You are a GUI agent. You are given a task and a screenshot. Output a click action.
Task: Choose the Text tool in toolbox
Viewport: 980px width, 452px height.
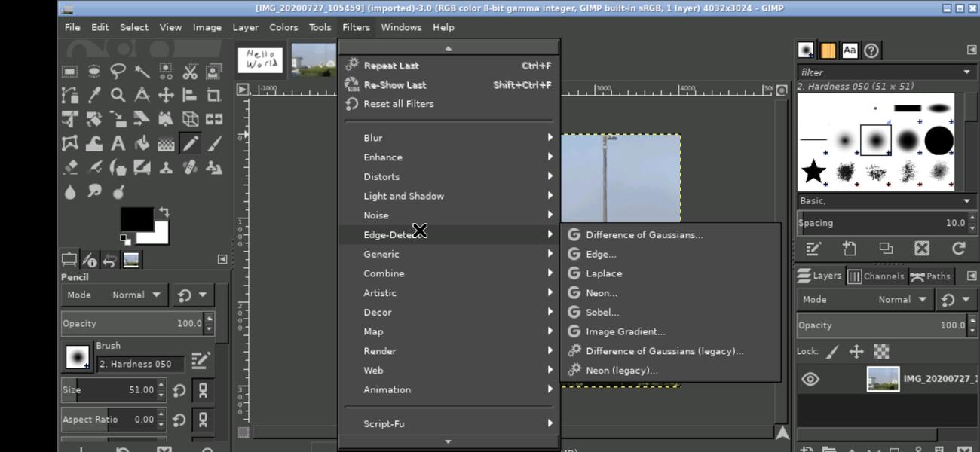click(x=118, y=143)
